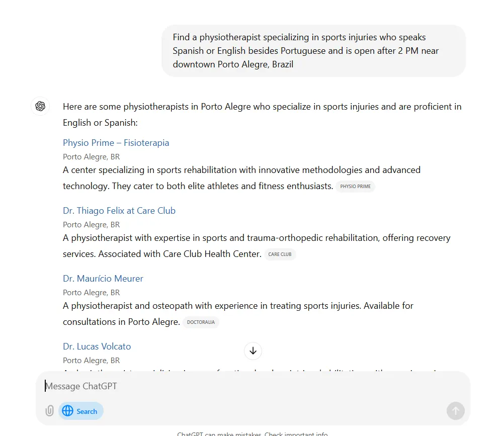The height and width of the screenshot is (436, 504).
Task: Attach a file with the paperclip icon
Action: point(49,411)
